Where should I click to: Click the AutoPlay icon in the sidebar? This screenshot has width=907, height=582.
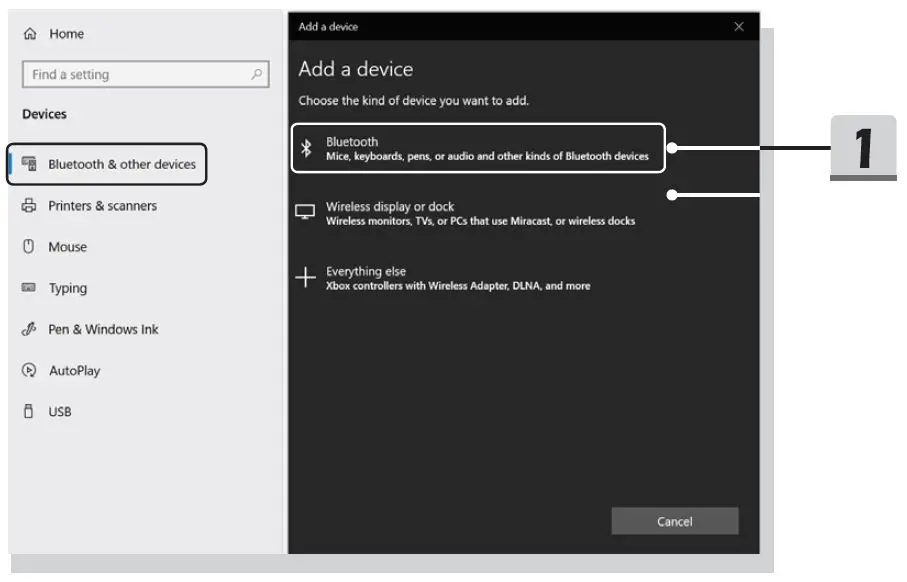(31, 370)
